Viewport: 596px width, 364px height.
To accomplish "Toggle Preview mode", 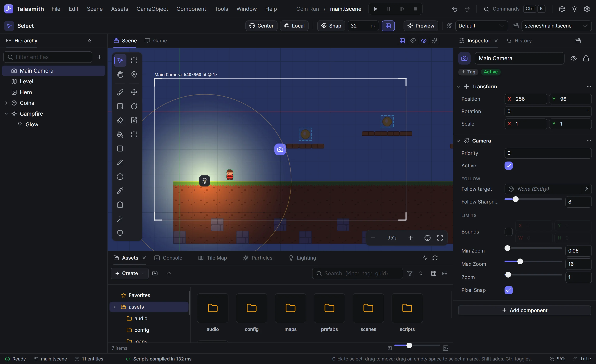I will pyautogui.click(x=421, y=26).
